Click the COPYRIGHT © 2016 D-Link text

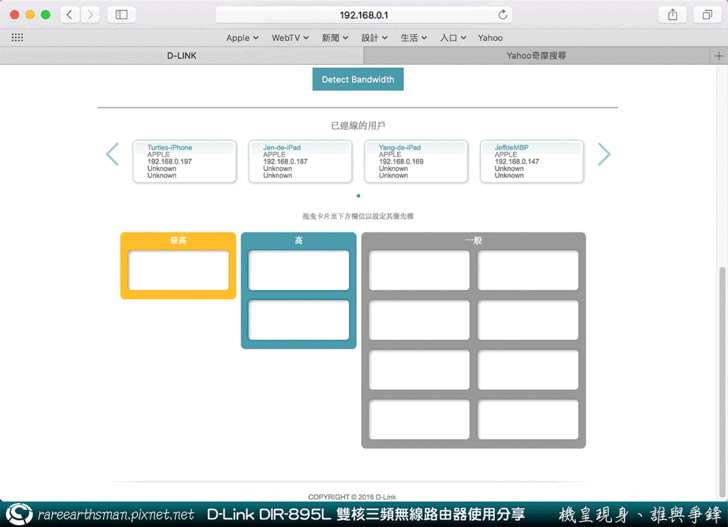[352, 497]
